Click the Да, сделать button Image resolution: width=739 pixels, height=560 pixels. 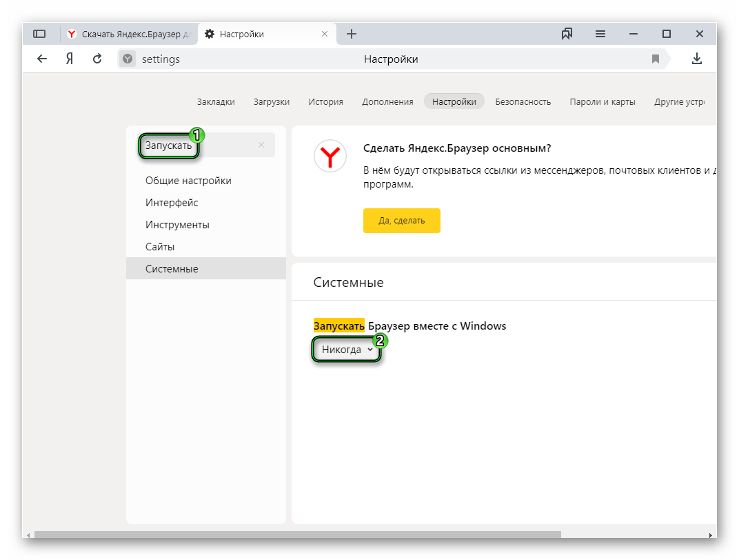click(x=401, y=221)
